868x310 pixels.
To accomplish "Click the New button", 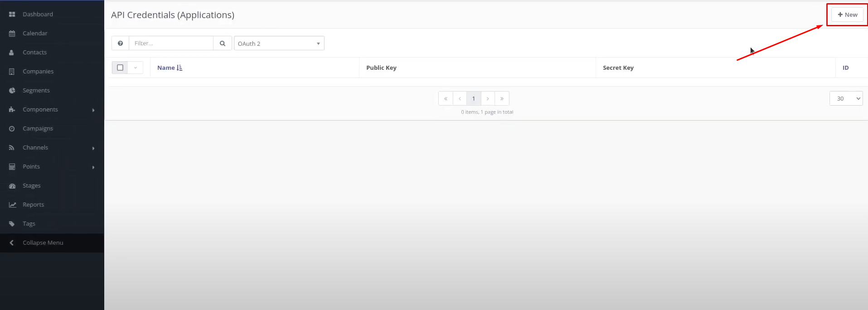I will coord(847,15).
